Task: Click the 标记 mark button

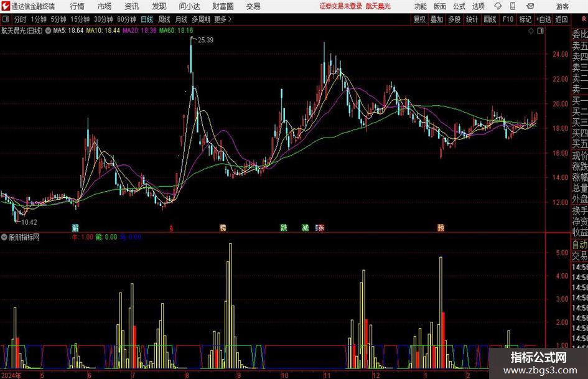Action: point(525,19)
